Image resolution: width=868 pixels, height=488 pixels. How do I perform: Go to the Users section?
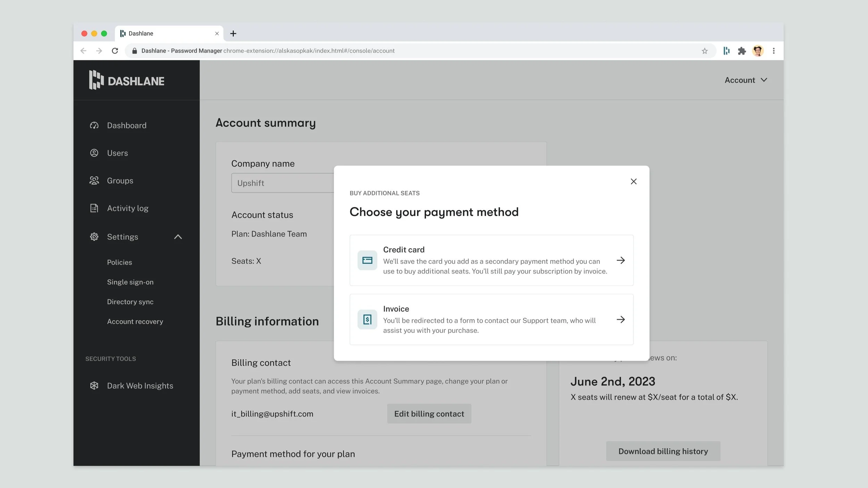117,153
